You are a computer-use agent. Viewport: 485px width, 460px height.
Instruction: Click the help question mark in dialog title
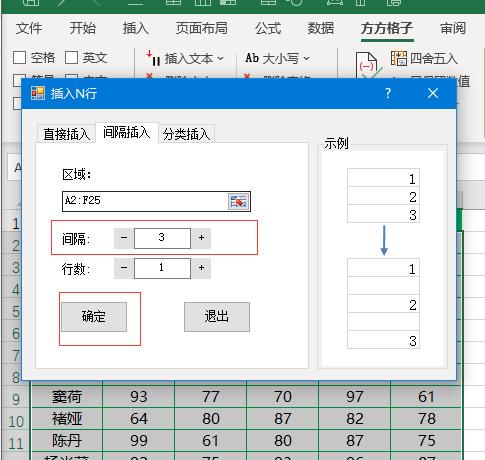point(388,93)
